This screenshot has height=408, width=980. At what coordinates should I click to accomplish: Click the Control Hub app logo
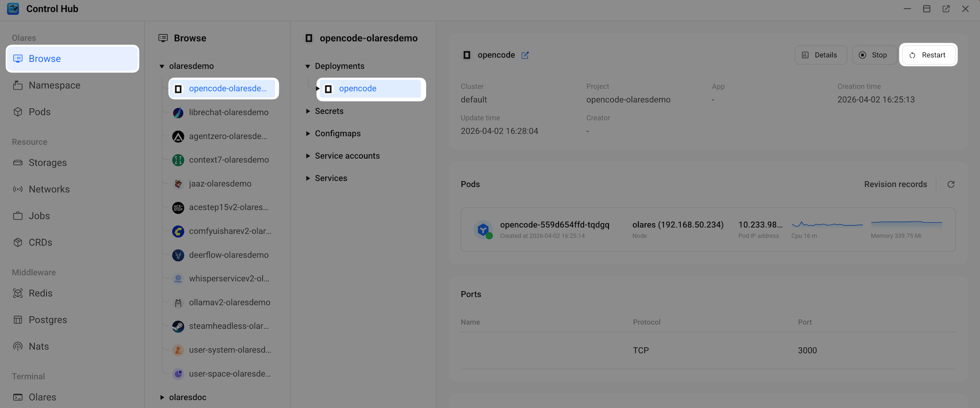click(13, 9)
